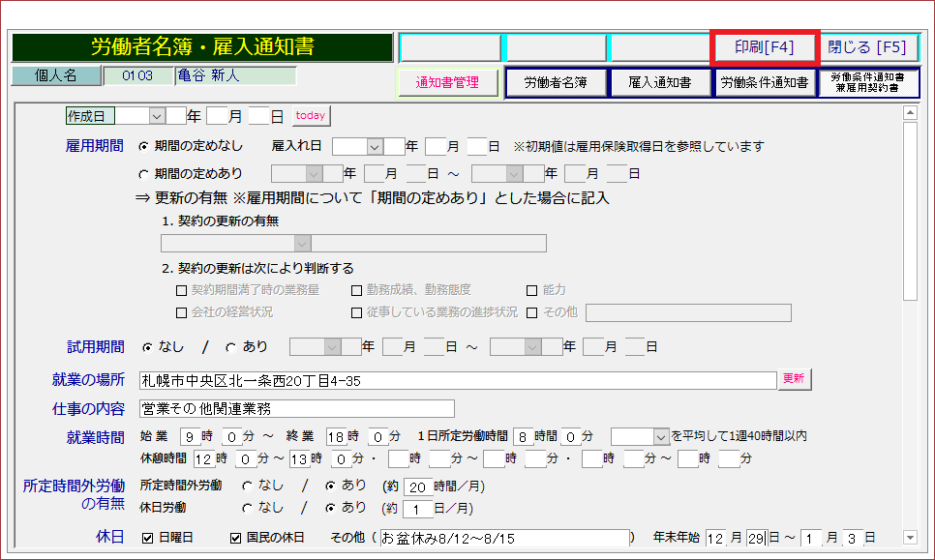Toggle the 国民の休日 checkbox
The height and width of the screenshot is (560, 935).
click(235, 538)
